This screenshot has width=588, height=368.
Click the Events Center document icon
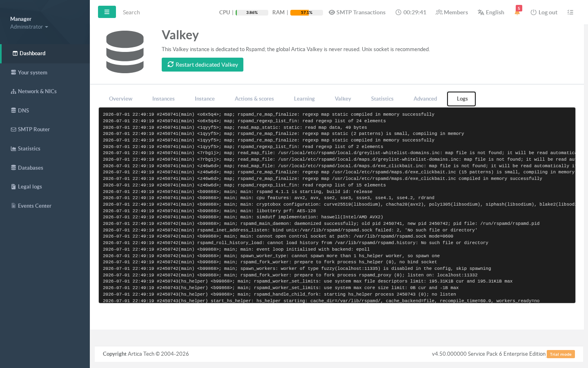pyautogui.click(x=13, y=206)
